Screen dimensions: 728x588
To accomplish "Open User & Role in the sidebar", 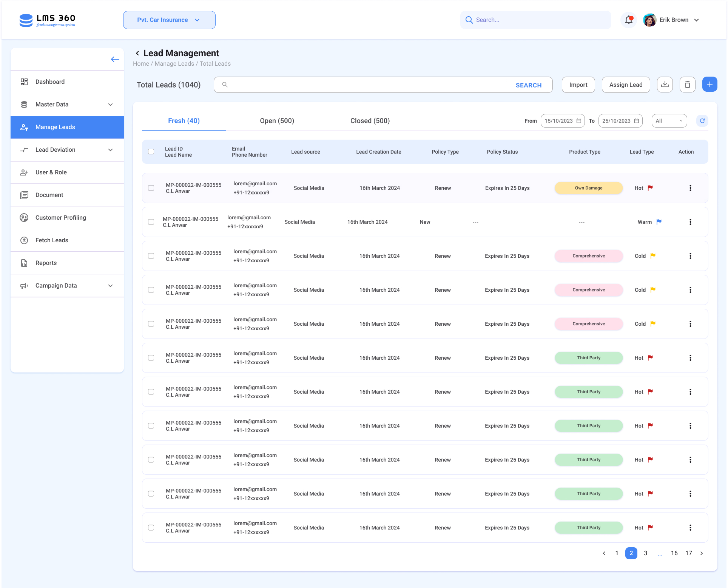I will click(x=67, y=172).
